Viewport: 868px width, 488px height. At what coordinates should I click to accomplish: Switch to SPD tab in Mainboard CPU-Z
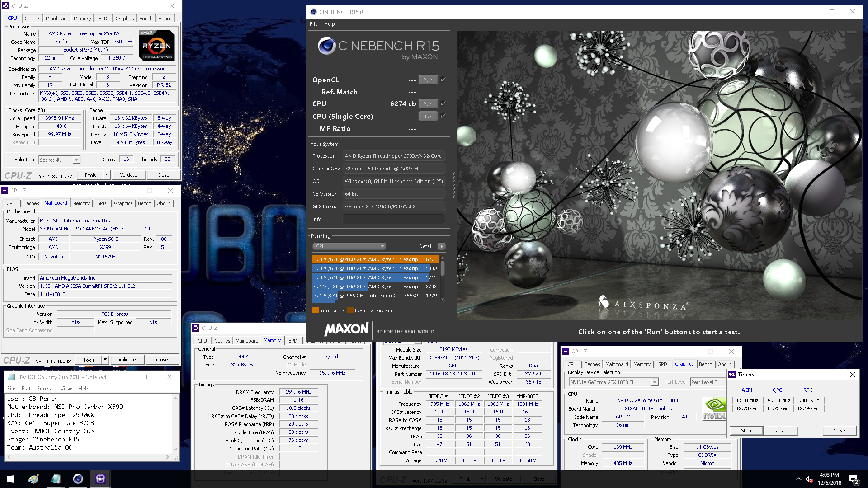(102, 203)
